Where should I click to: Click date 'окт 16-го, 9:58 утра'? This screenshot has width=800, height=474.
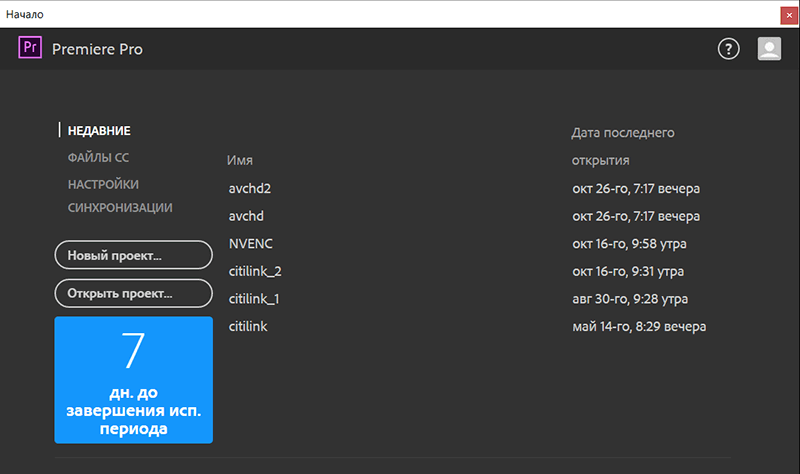[629, 244]
